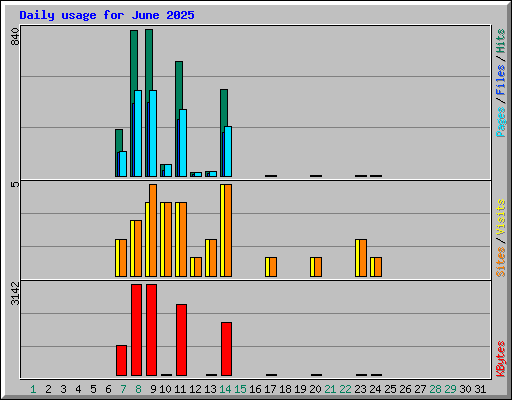The height and width of the screenshot is (400, 512).
Task: Select the yellow Visits bar on day 14
Action: [222, 230]
